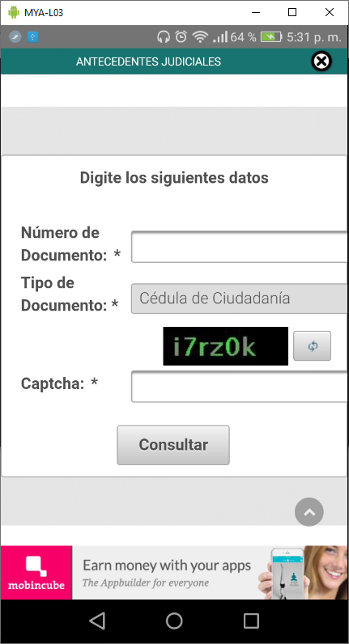349x644 pixels.
Task: Tap the Android back navigation triangle
Action: coord(97,621)
